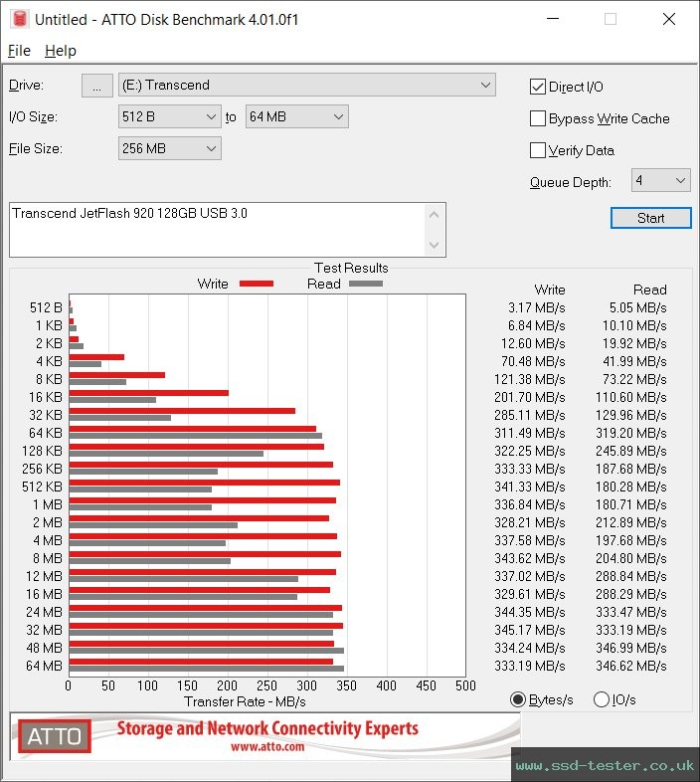700x782 pixels.
Task: Click the 1 MB row label
Action: tap(48, 504)
